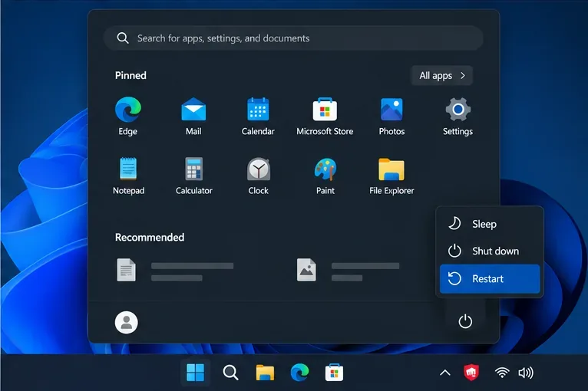Click the volume speaker tray icon

tap(525, 373)
